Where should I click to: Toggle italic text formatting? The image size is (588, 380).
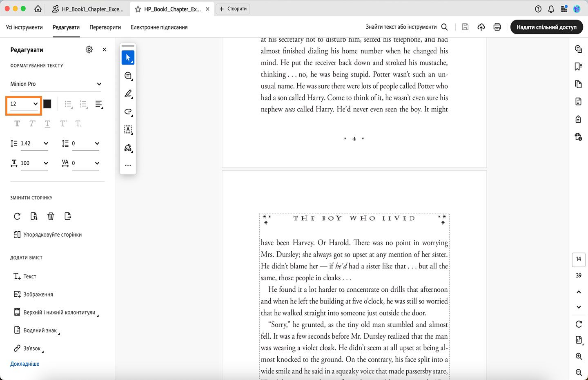[32, 123]
